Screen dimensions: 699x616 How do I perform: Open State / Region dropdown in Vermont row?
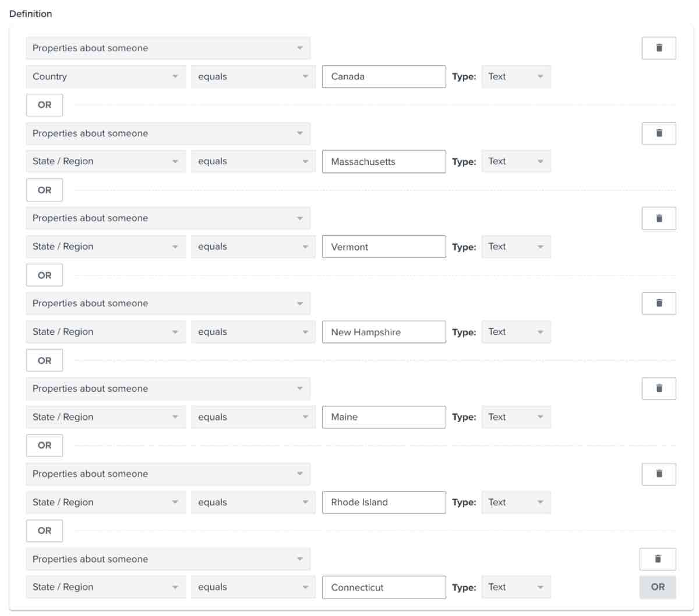pyautogui.click(x=105, y=247)
